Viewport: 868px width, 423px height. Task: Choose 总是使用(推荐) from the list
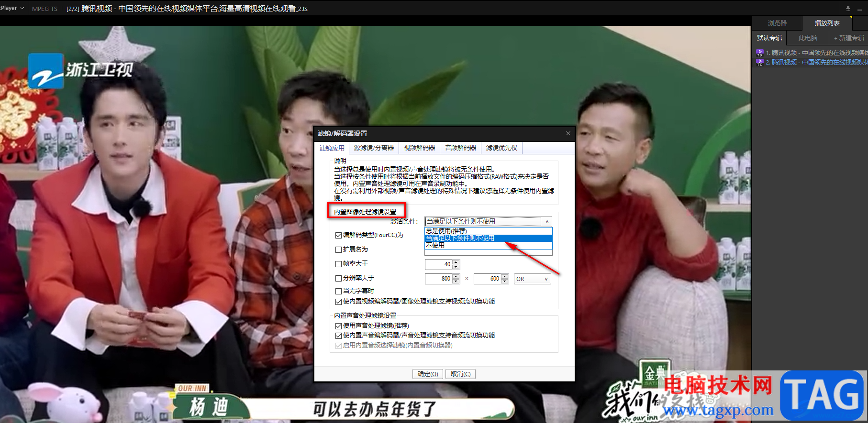[x=489, y=231]
